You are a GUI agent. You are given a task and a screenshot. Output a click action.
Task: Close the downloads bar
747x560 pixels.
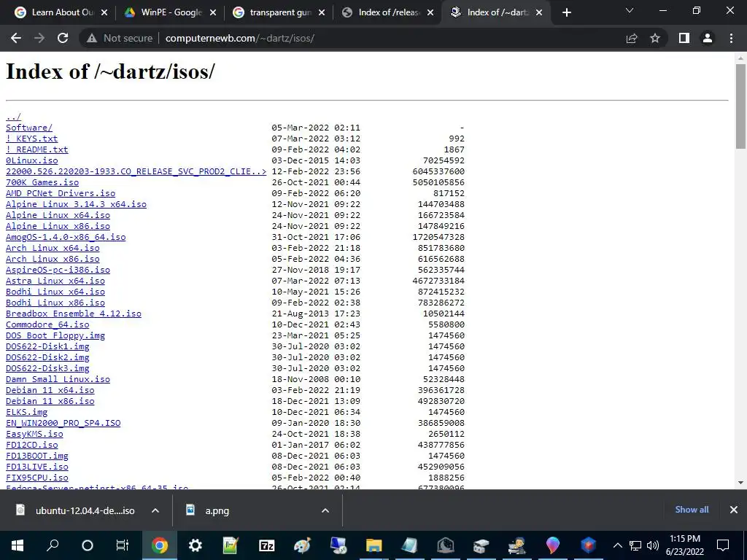734,510
